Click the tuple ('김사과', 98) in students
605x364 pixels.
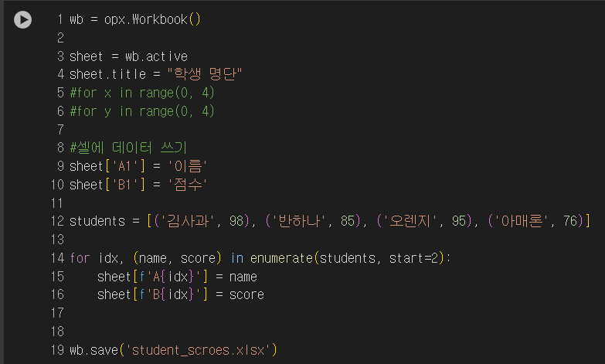click(x=200, y=221)
